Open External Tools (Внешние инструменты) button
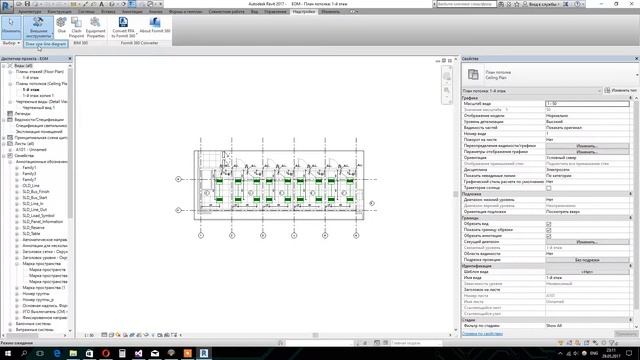Viewport: 640px width, 360px height. (38, 27)
